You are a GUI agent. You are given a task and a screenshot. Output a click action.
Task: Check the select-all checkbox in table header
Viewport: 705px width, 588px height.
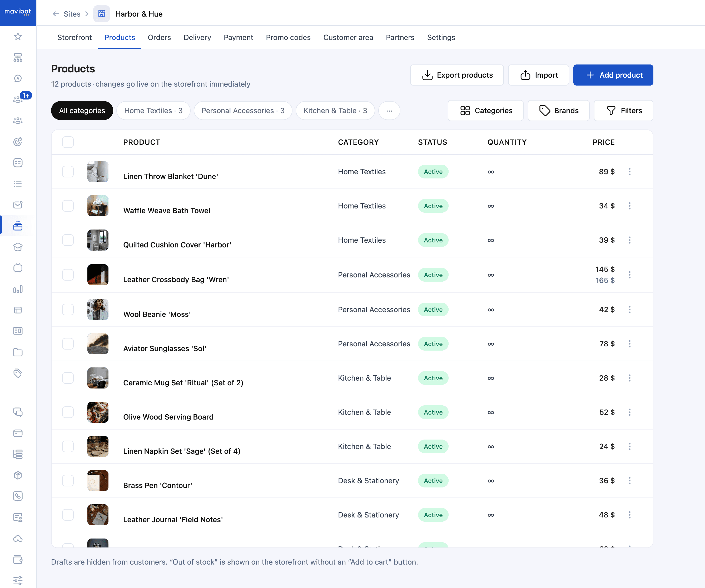[x=68, y=142]
